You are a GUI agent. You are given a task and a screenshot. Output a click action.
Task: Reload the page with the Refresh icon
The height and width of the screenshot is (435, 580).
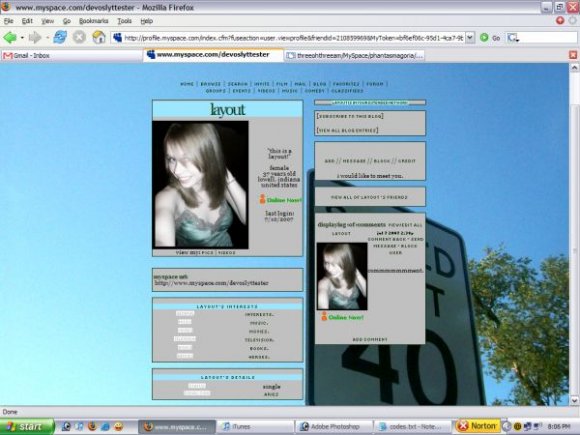(x=60, y=37)
